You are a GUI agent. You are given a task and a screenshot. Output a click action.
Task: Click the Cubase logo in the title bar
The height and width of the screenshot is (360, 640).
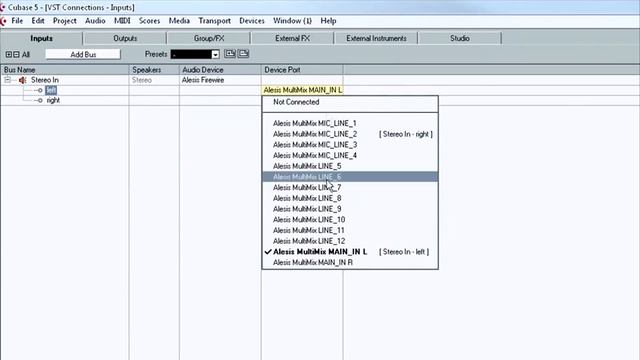3,7
